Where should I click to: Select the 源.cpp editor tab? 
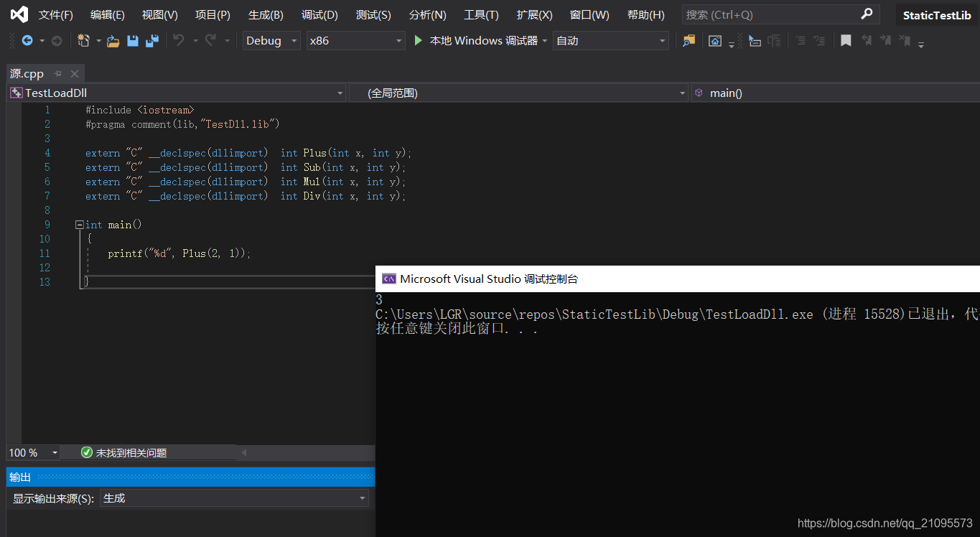[27, 73]
